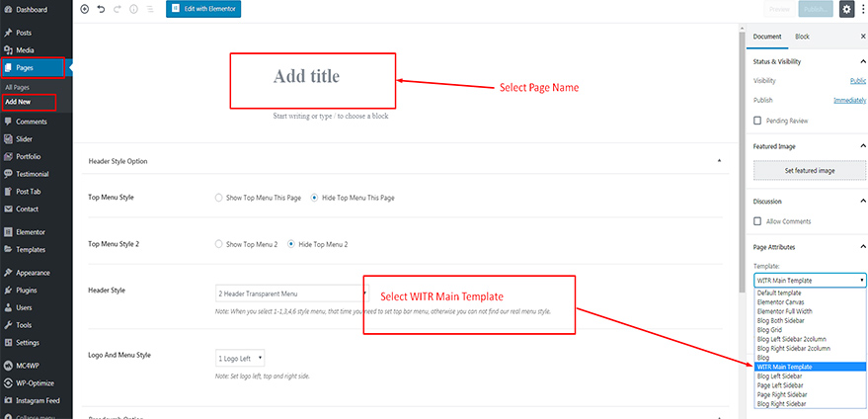Open the Header Style dropdown
Screen dimensions: 868x419
click(x=290, y=293)
